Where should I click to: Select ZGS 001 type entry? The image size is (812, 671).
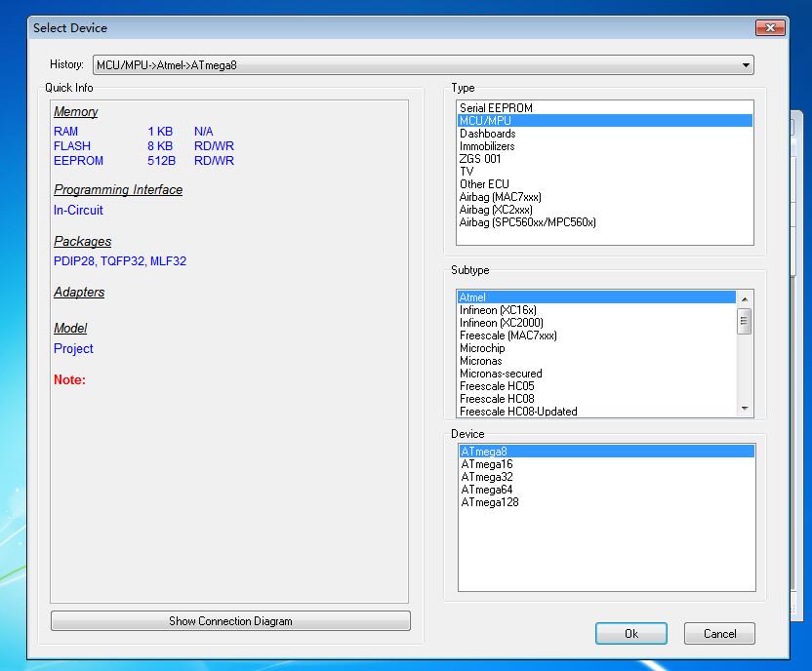[604, 159]
